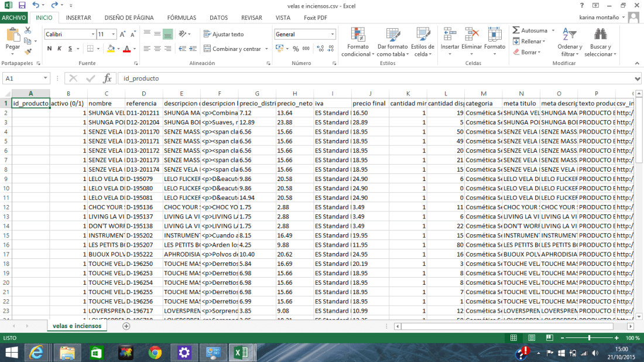Switch to the DATOS tab
644x362 pixels.
click(x=218, y=18)
